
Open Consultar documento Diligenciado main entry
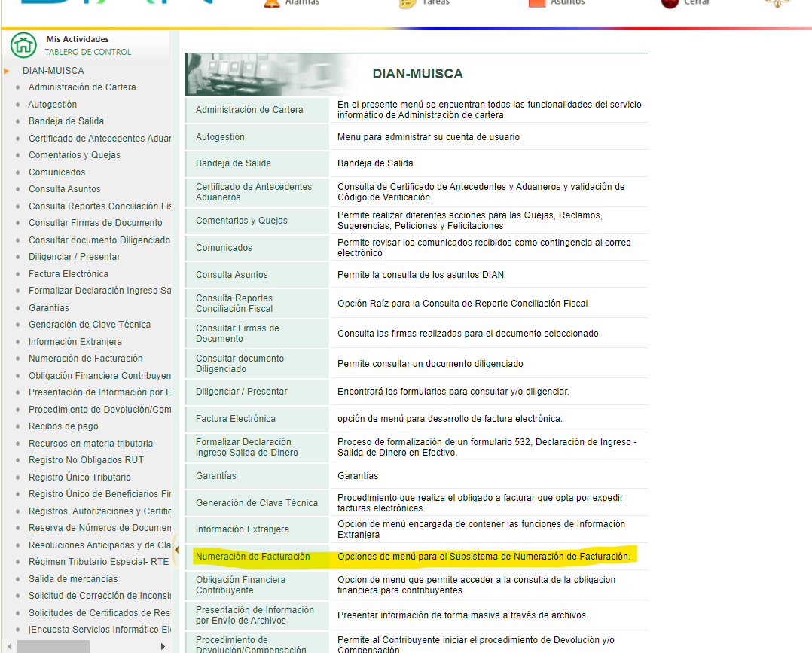pyautogui.click(x=240, y=363)
